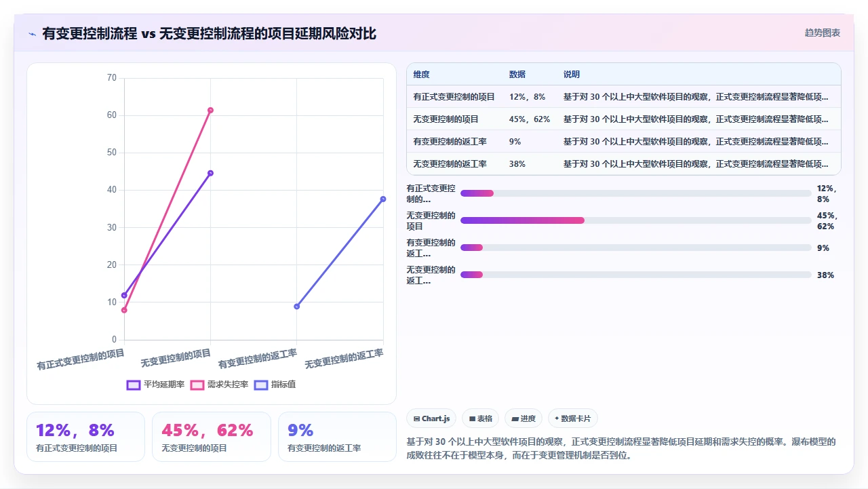
Task: Click the 平均延期率 data point near 12
Action: coord(124,295)
